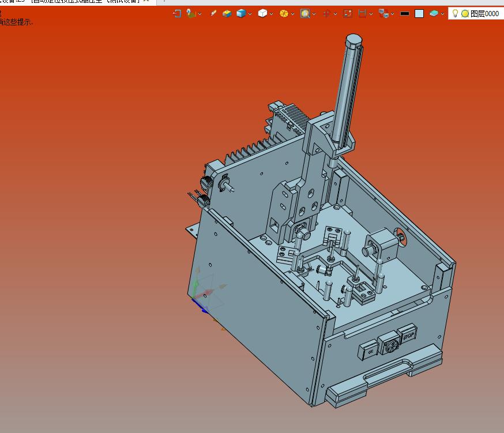Click the teal layer block icon

click(x=434, y=13)
